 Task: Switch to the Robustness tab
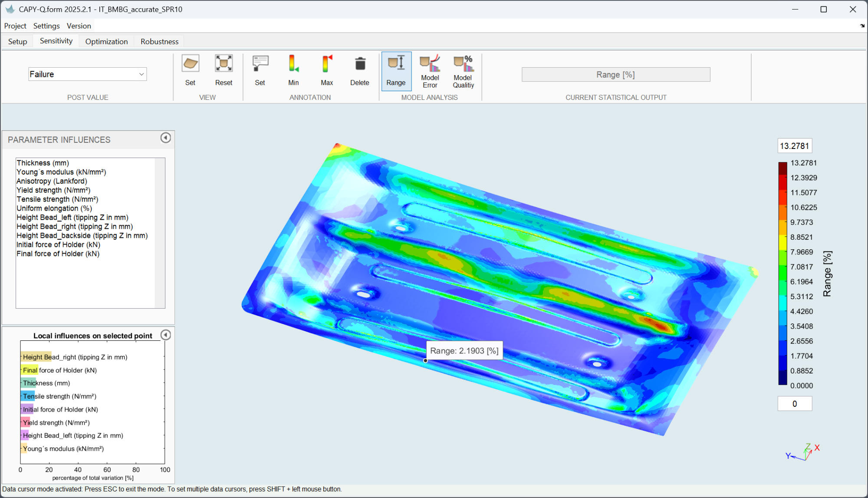160,42
